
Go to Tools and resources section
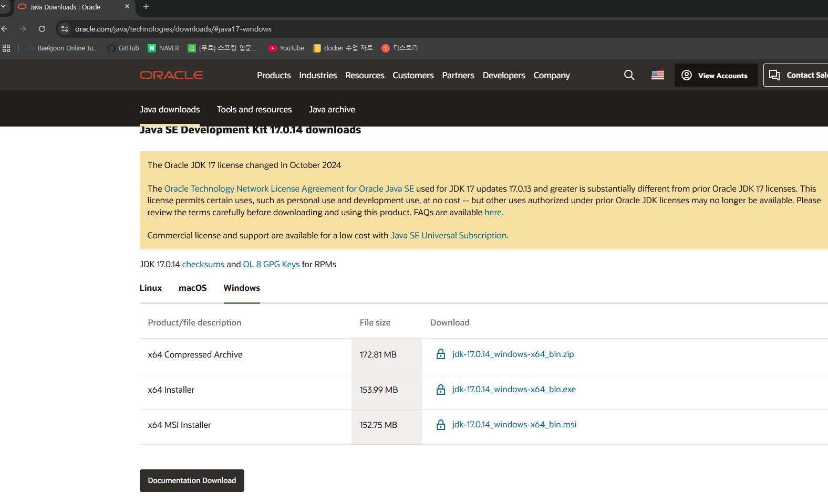coord(254,109)
